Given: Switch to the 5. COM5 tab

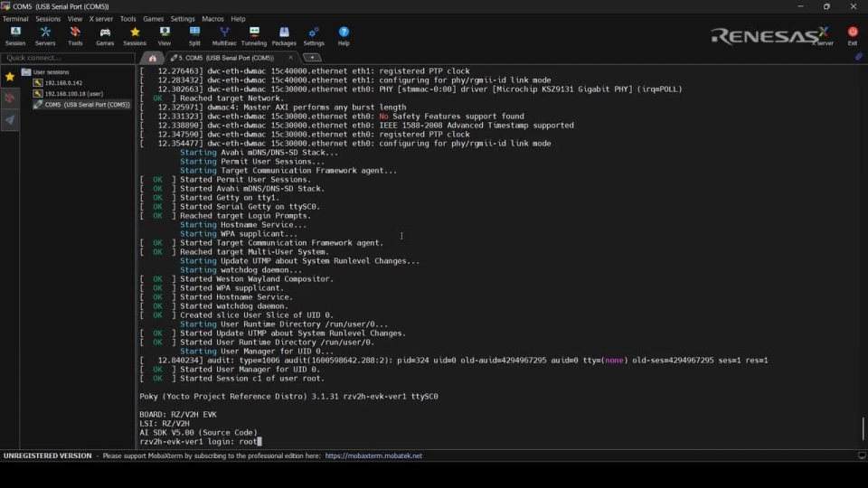Looking at the screenshot, I should pyautogui.click(x=227, y=58).
